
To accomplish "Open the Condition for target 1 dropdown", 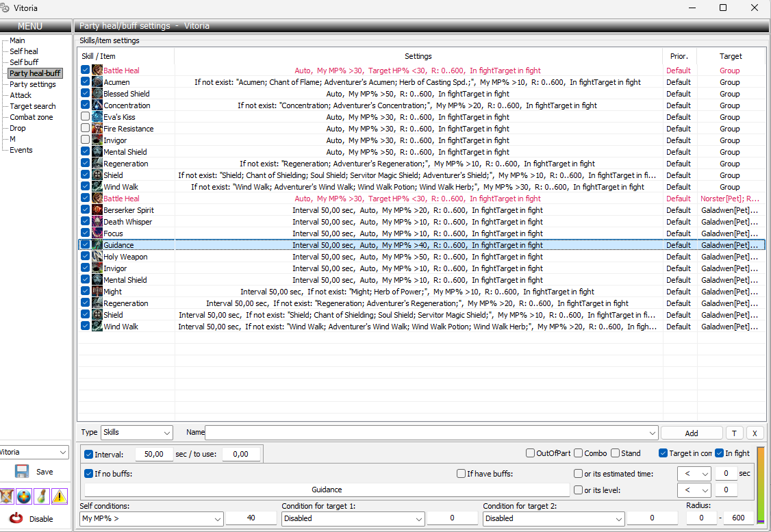I will click(x=353, y=518).
